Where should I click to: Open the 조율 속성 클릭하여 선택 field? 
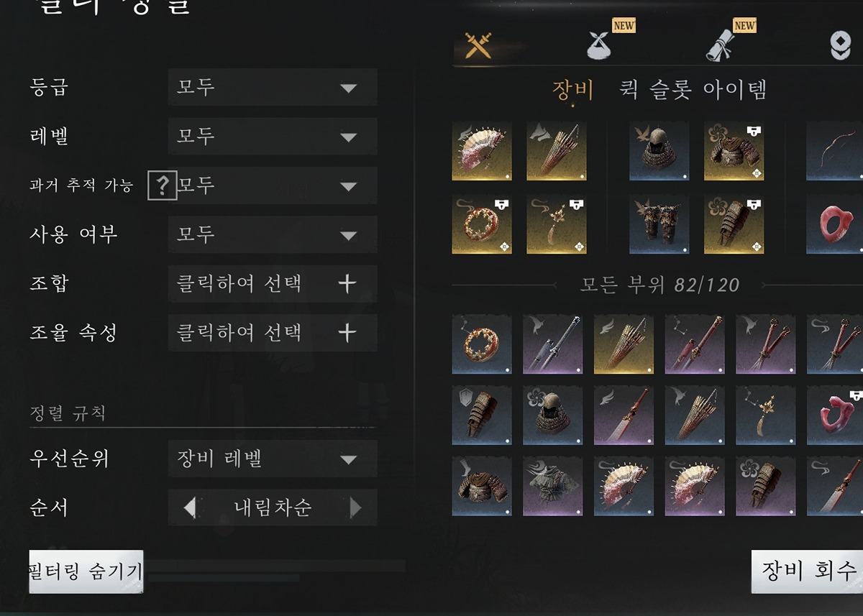click(273, 333)
